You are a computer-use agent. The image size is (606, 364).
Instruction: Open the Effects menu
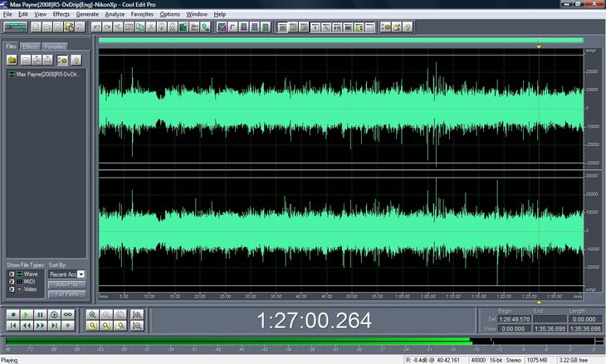click(61, 14)
